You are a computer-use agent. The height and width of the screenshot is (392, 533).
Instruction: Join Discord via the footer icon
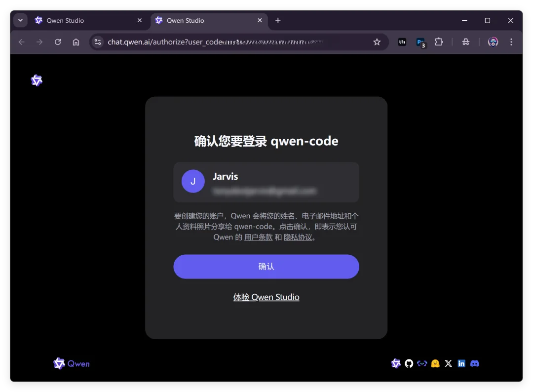tap(474, 363)
